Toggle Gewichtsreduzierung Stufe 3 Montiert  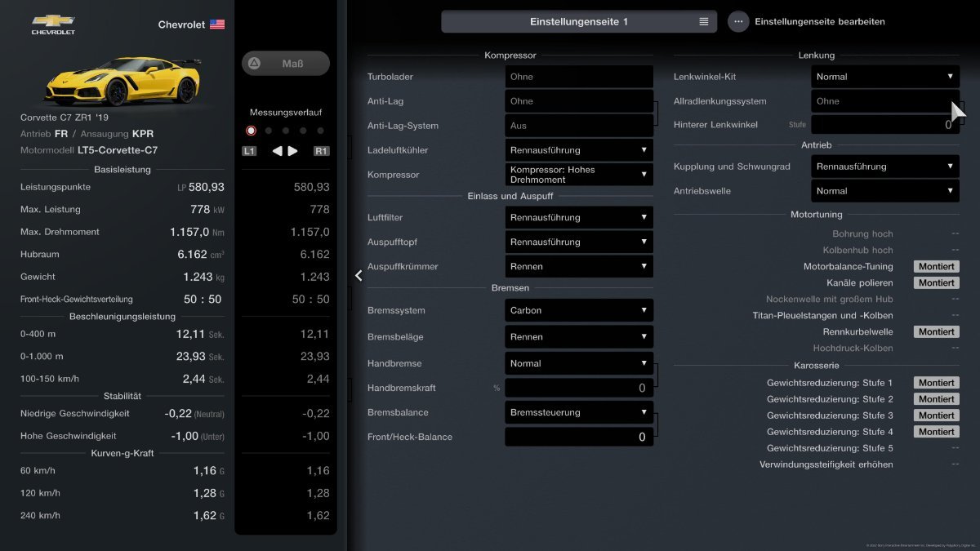(x=936, y=415)
